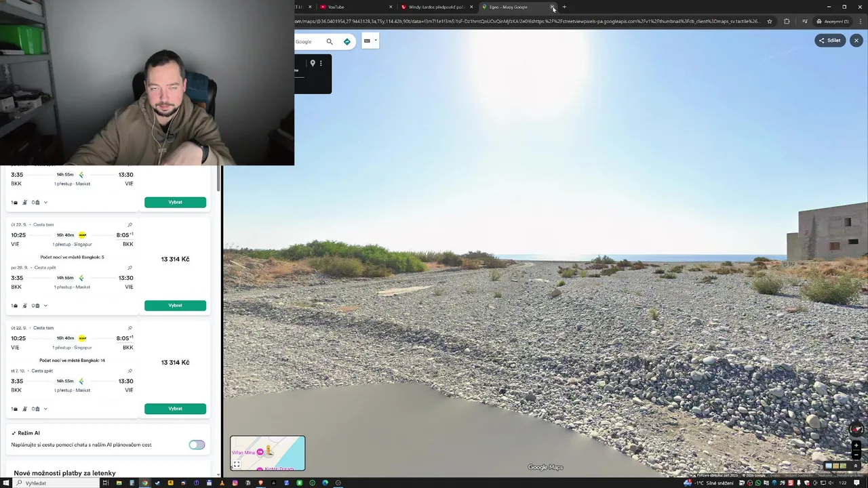Open the three-dot menu in Street View card

[321, 63]
